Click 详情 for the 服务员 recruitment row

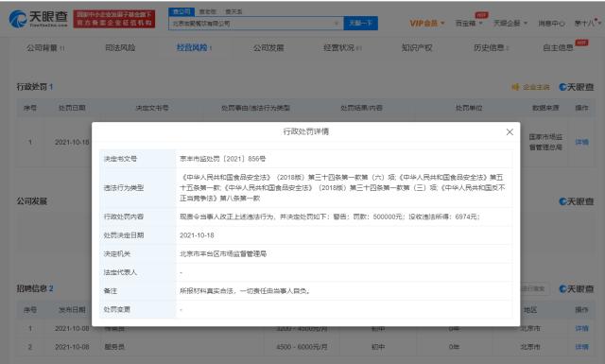pyautogui.click(x=582, y=347)
